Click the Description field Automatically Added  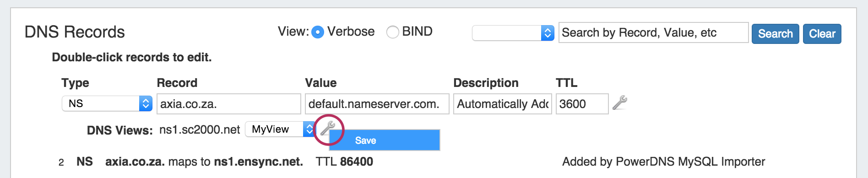[502, 104]
